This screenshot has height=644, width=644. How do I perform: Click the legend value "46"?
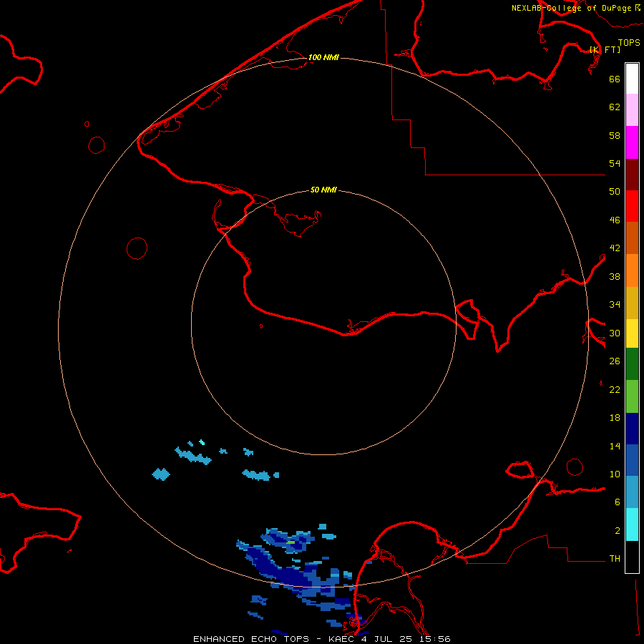(615, 220)
